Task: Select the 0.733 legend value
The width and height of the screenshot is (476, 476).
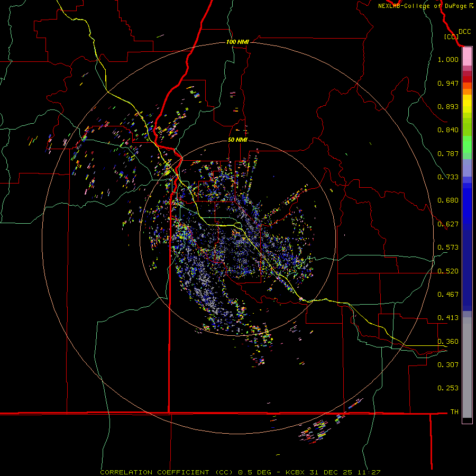Action: (x=448, y=177)
